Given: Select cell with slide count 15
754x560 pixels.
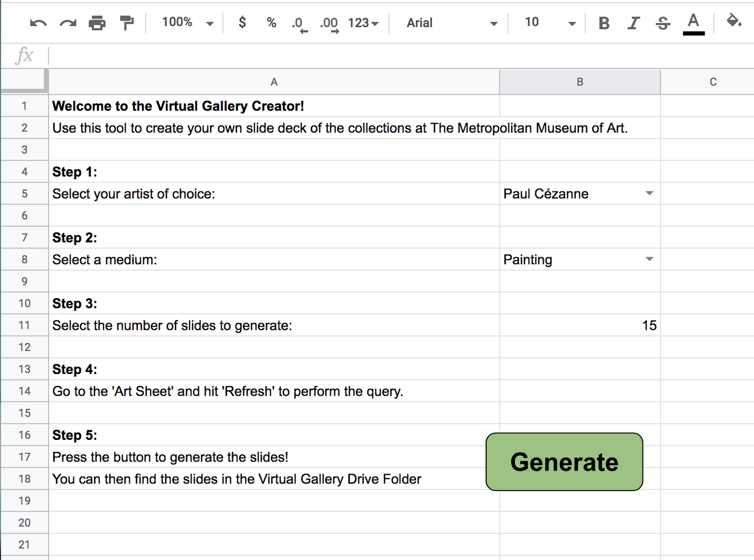Looking at the screenshot, I should (580, 325).
